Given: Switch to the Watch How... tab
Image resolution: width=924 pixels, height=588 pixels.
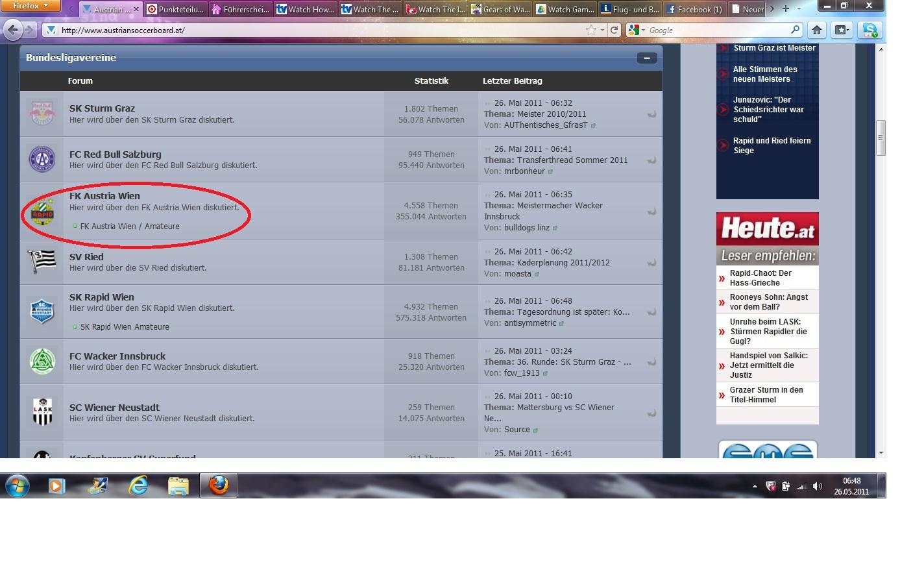Looking at the screenshot, I should 305,9.
